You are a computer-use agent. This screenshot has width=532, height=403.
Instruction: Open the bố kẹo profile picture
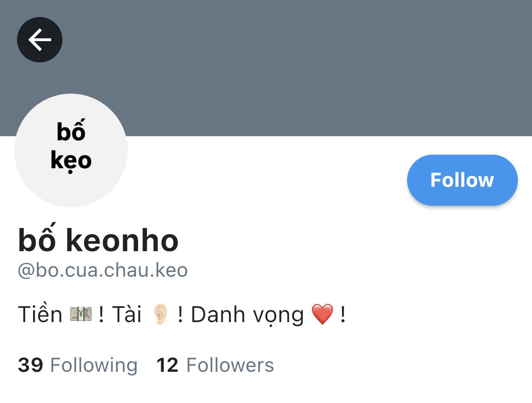[x=71, y=150]
